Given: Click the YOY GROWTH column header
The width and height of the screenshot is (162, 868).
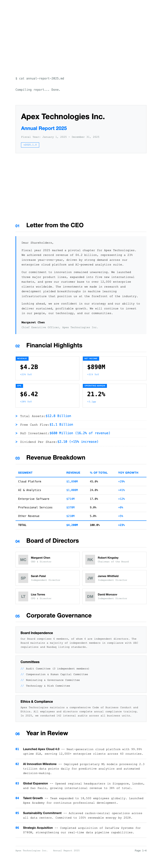Looking at the screenshot, I should click(x=128, y=472).
